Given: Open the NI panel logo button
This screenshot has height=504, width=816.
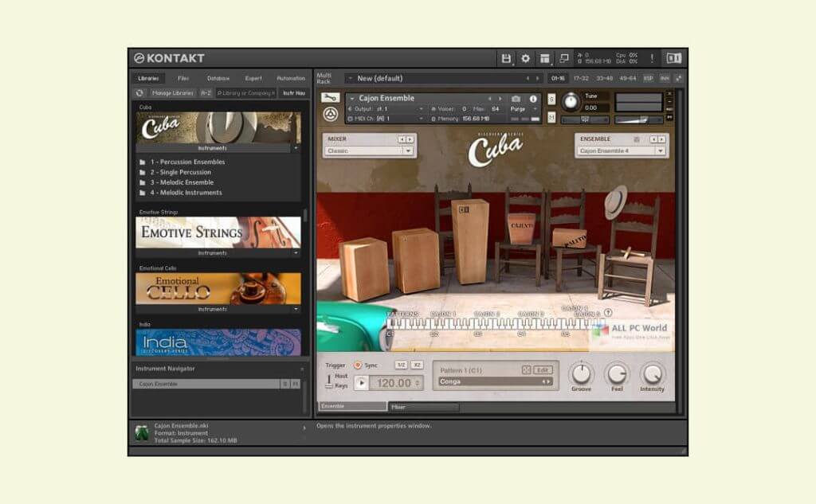Looking at the screenshot, I should [674, 58].
